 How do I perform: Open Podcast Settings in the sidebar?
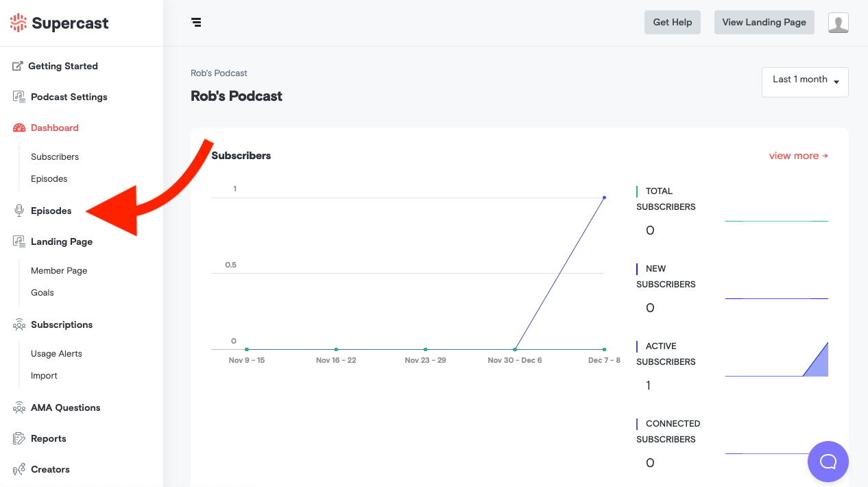point(69,97)
